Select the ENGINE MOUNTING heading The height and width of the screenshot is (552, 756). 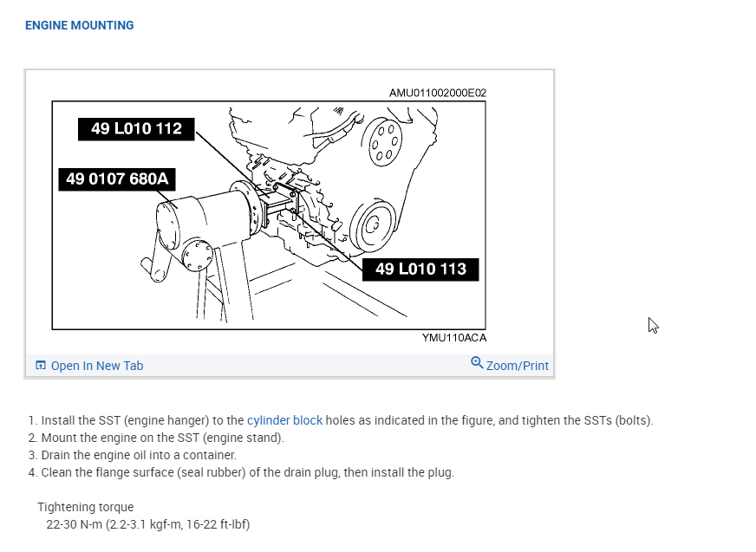(x=80, y=25)
